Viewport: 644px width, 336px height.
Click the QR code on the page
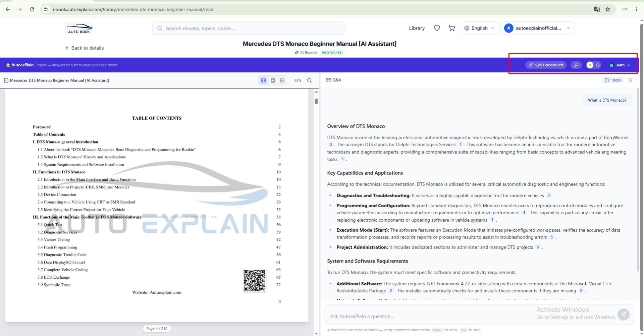tap(254, 281)
